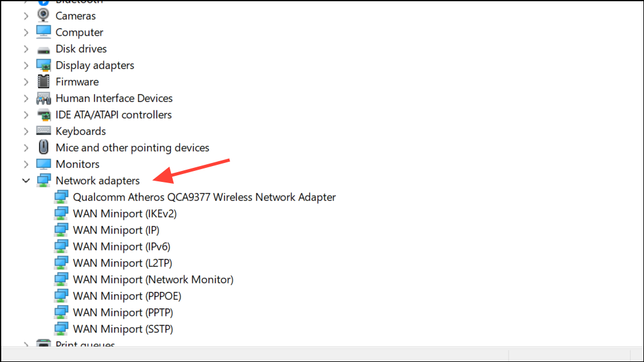Click the Bluetooth device icon
The width and height of the screenshot is (644, 362).
click(43, 2)
